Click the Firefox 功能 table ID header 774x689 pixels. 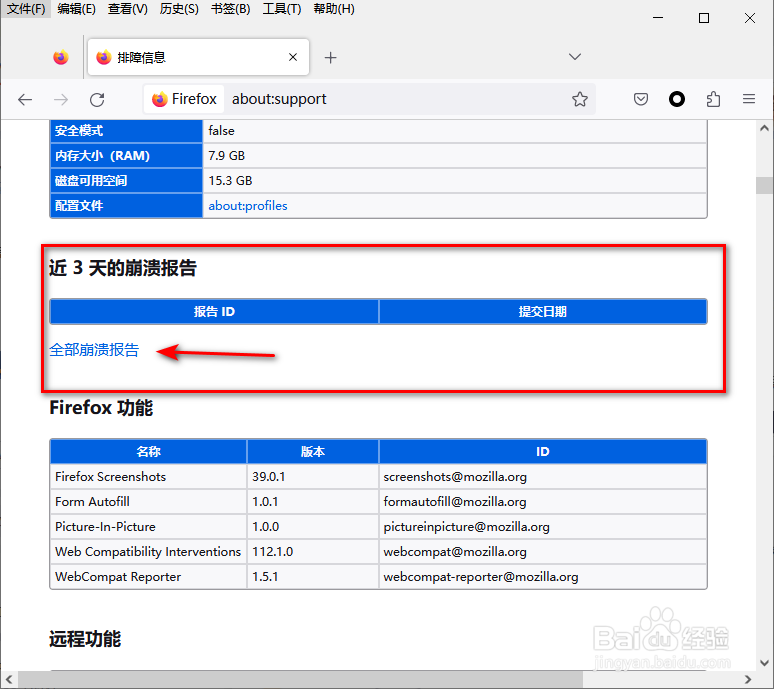pyautogui.click(x=543, y=451)
